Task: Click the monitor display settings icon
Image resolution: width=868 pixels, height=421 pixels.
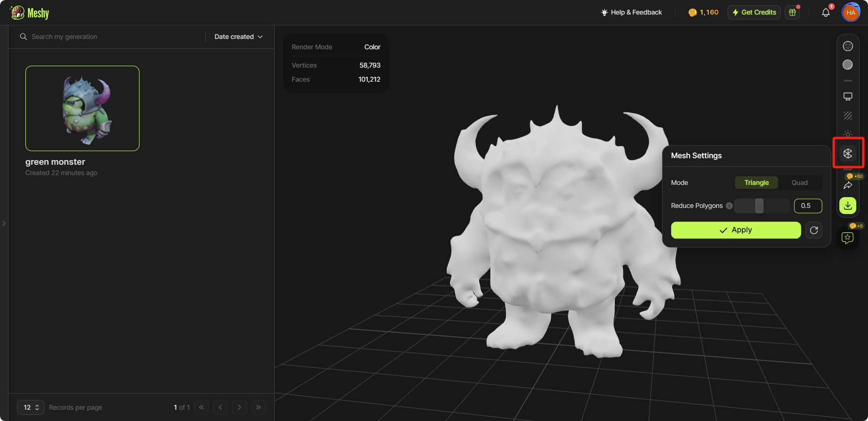Action: [x=848, y=97]
